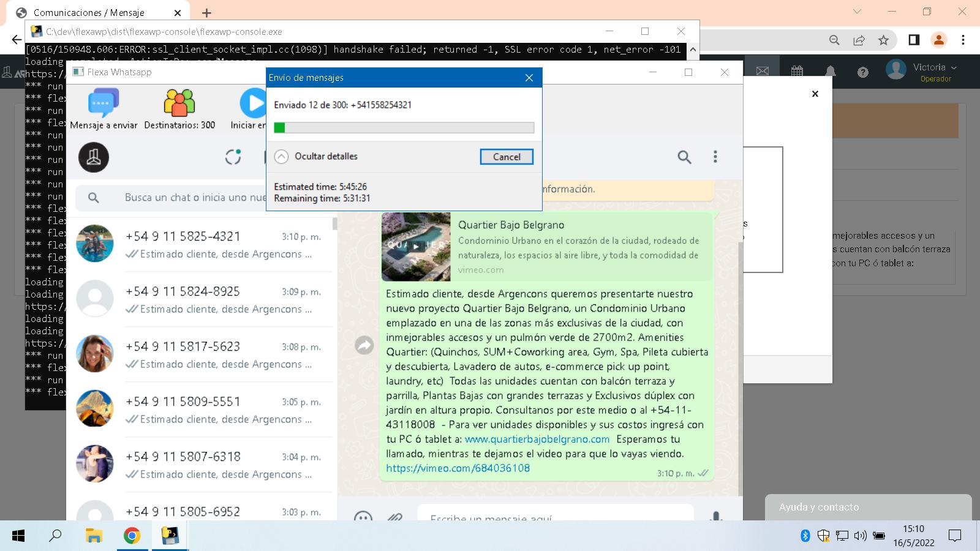Open the Windows Start menu
The height and width of the screenshot is (551, 980).
[x=18, y=536]
